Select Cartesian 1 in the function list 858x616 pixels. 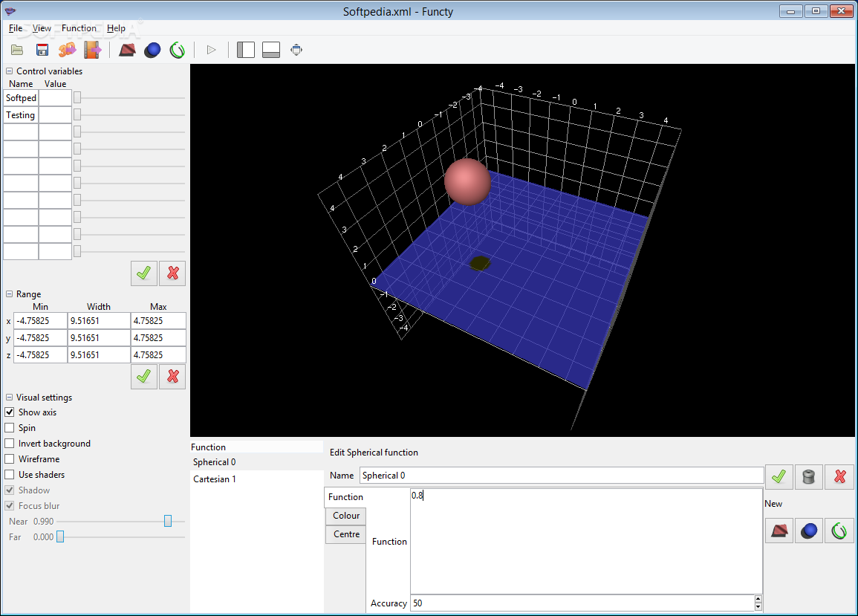pyautogui.click(x=215, y=479)
